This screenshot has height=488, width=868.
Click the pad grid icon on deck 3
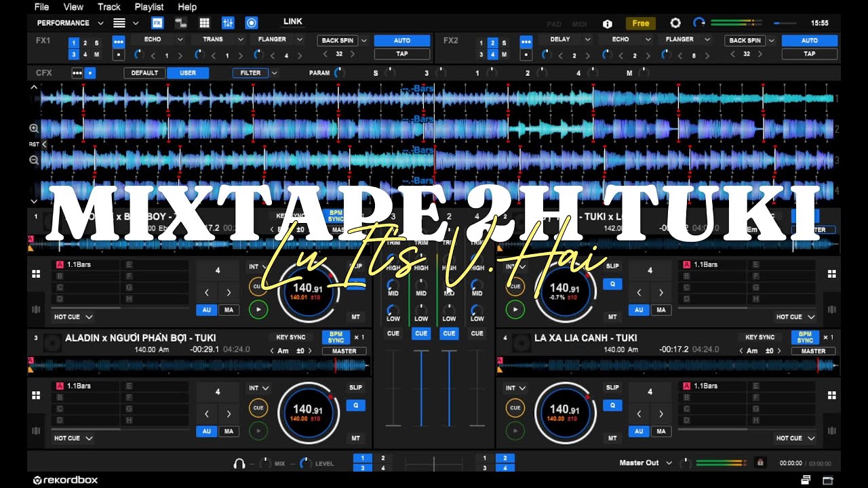[36, 395]
